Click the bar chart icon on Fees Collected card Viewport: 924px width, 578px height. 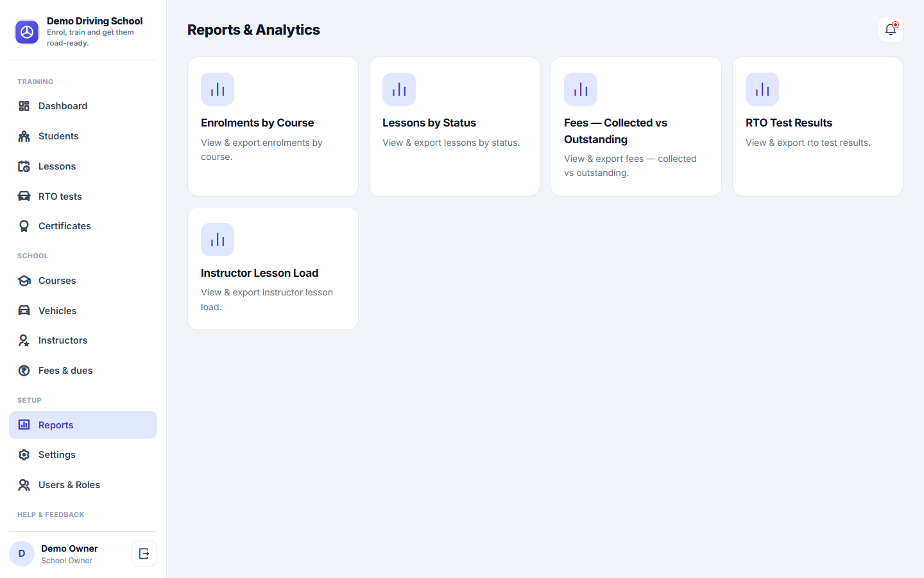581,89
